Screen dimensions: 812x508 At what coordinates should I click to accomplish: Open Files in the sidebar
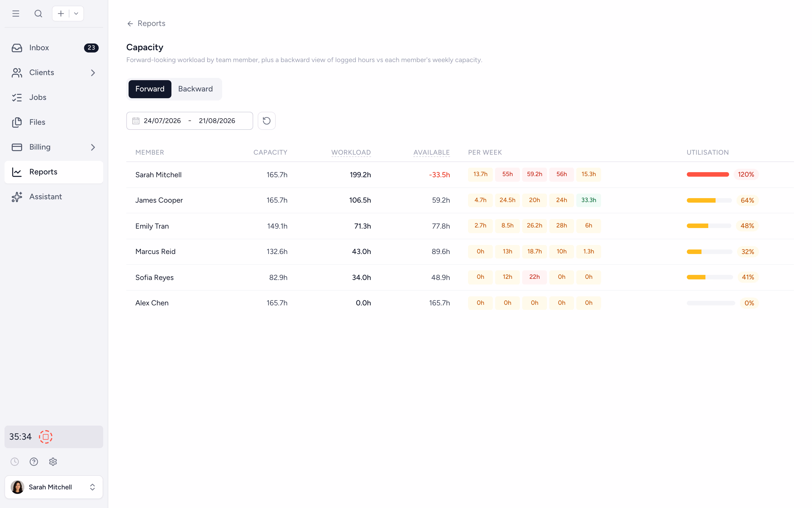pyautogui.click(x=54, y=122)
